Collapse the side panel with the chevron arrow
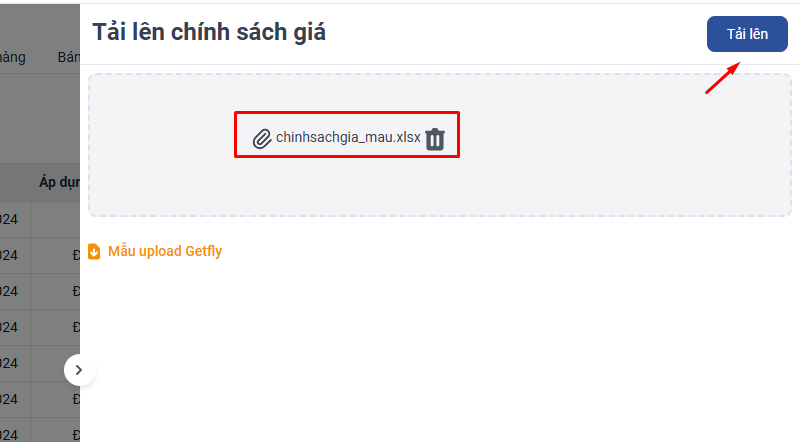This screenshot has width=799, height=442. (x=78, y=370)
